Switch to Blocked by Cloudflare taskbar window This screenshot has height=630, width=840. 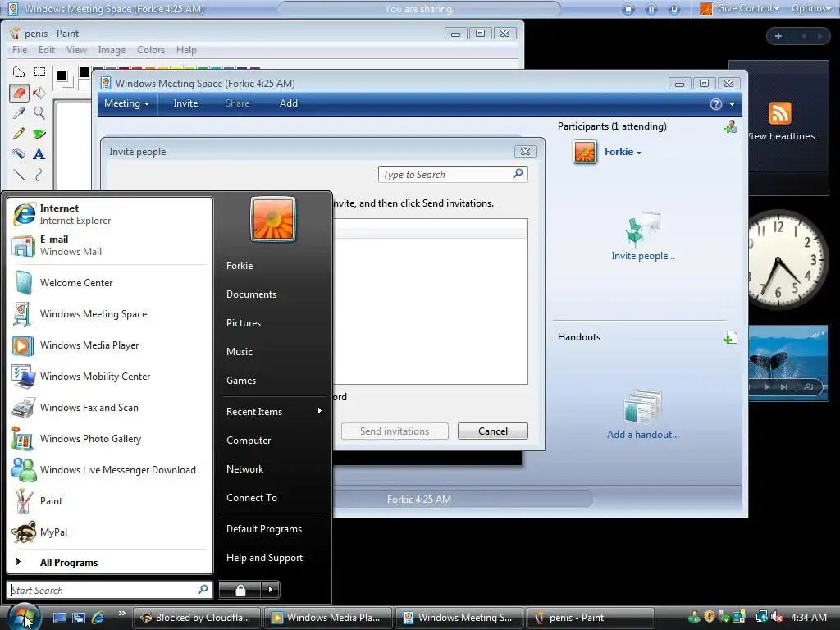[x=196, y=618]
